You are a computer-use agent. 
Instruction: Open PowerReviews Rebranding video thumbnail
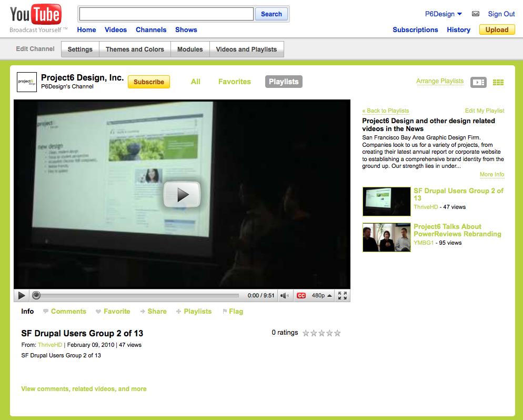coord(387,237)
